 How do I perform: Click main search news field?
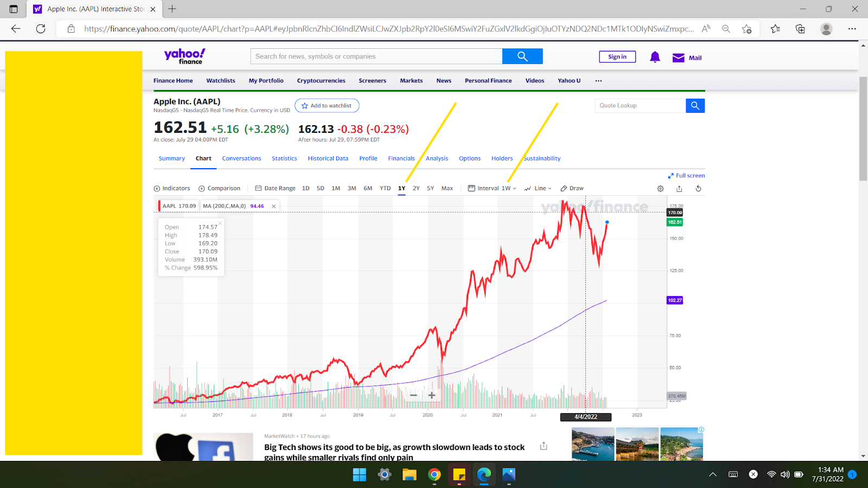tap(376, 56)
